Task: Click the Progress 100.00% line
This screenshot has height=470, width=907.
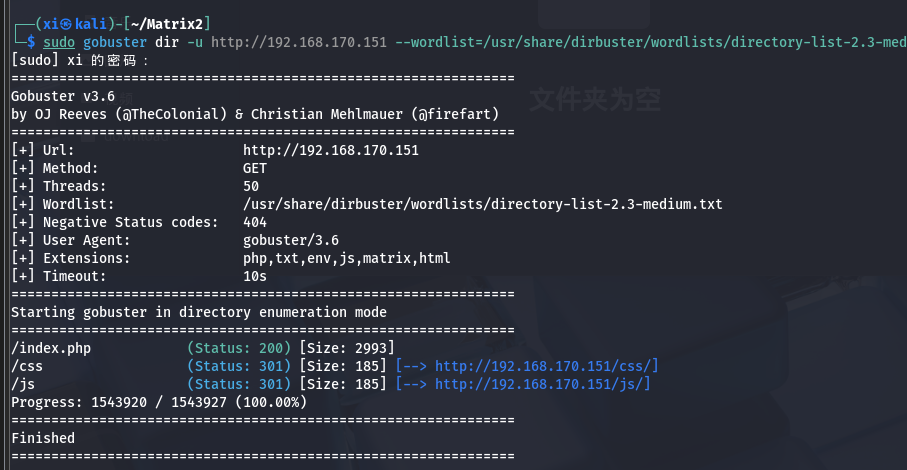Action: (x=159, y=402)
